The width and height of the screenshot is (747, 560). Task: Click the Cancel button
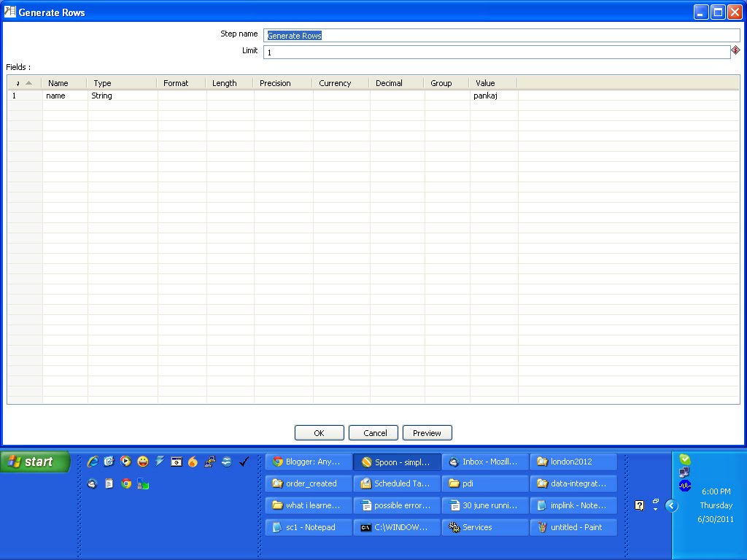pos(373,432)
